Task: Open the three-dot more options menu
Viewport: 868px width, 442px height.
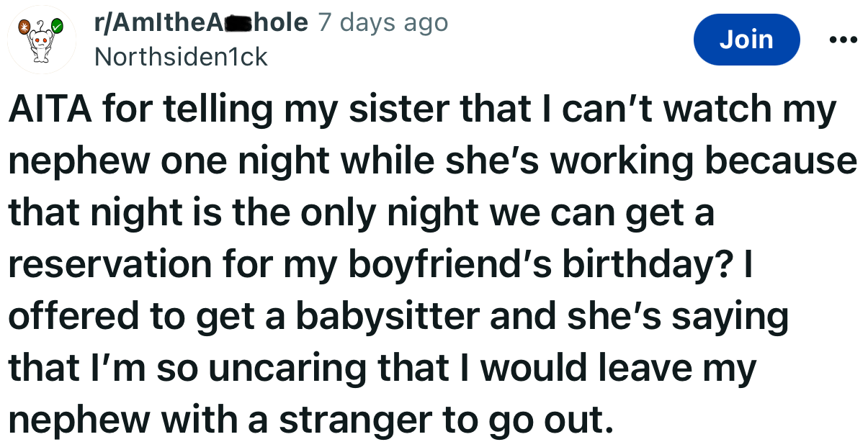Action: (x=844, y=40)
